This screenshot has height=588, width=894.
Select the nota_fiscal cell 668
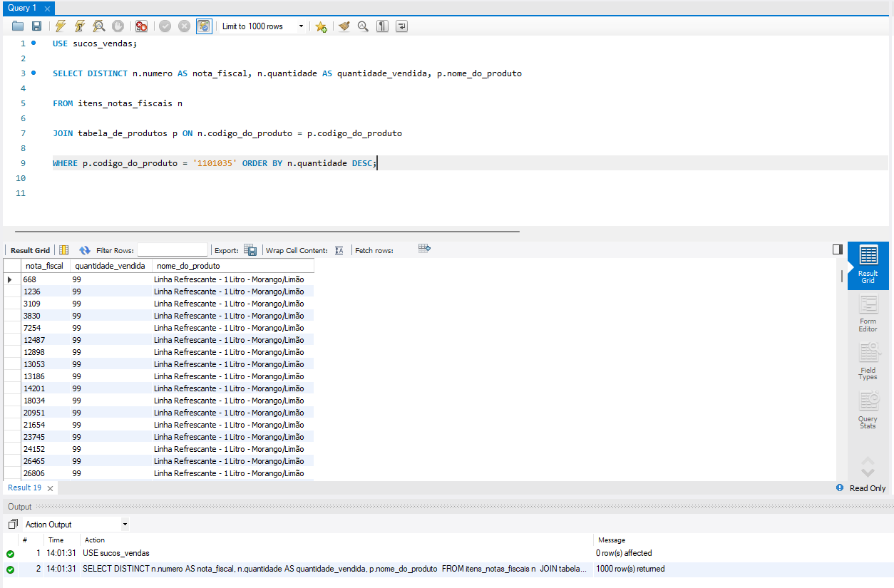click(x=45, y=279)
